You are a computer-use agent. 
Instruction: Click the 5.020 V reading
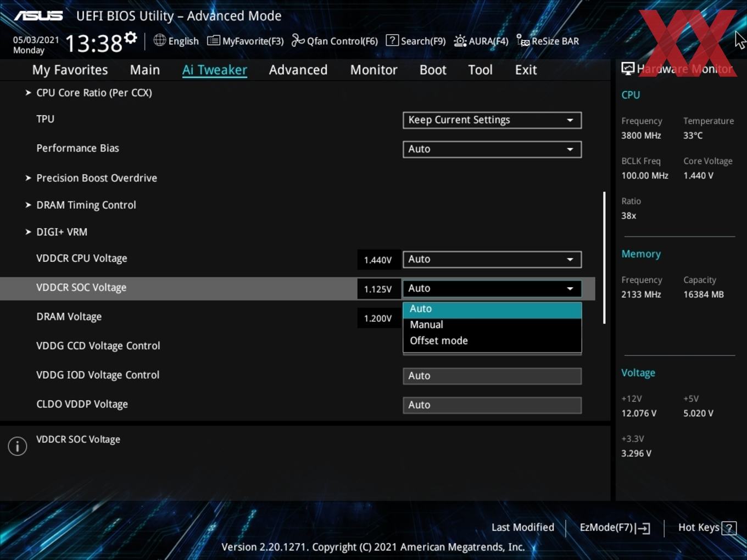698,413
